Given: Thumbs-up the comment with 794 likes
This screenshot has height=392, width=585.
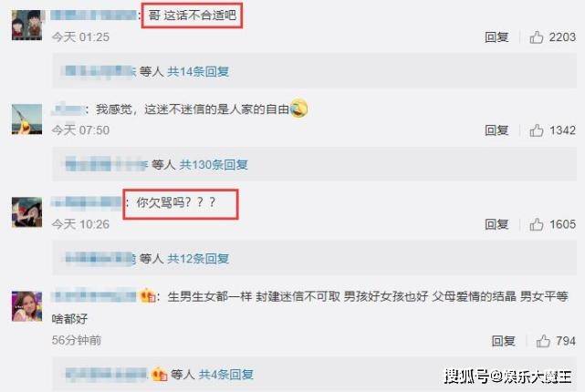Looking at the screenshot, I should (x=543, y=341).
